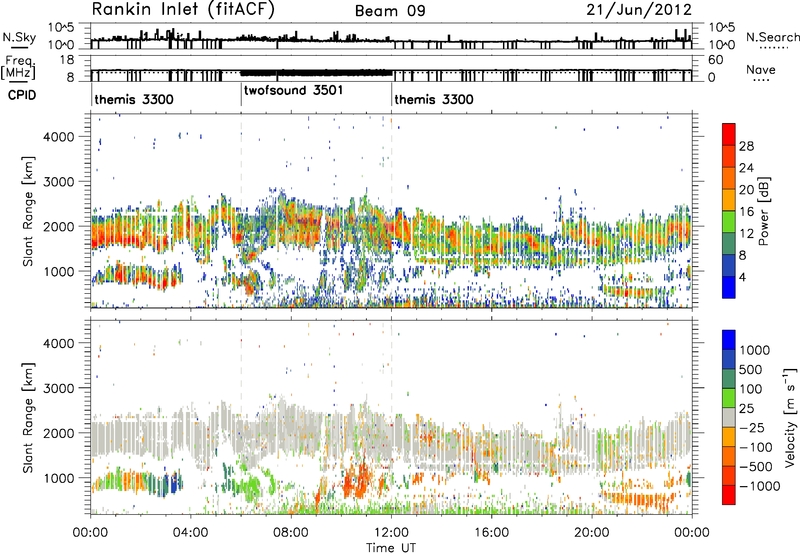Click the '18' frequency axis tick
Viewport: 800px width, 554px height.
pyautogui.click(x=67, y=60)
